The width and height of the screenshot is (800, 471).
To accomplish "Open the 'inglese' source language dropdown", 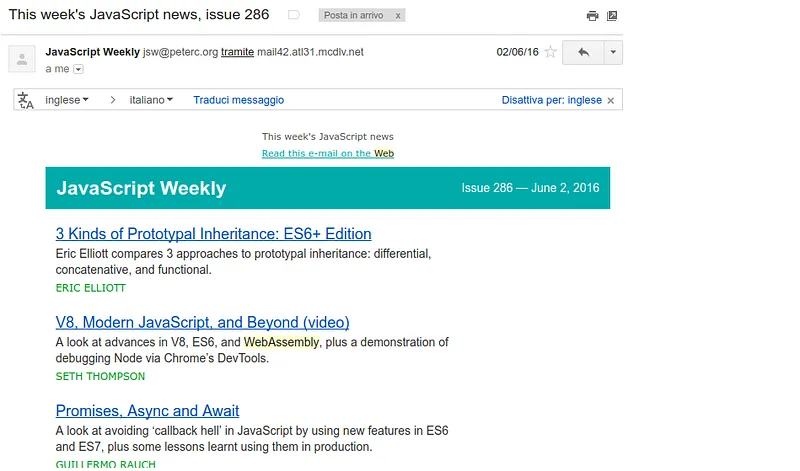I will (67, 100).
